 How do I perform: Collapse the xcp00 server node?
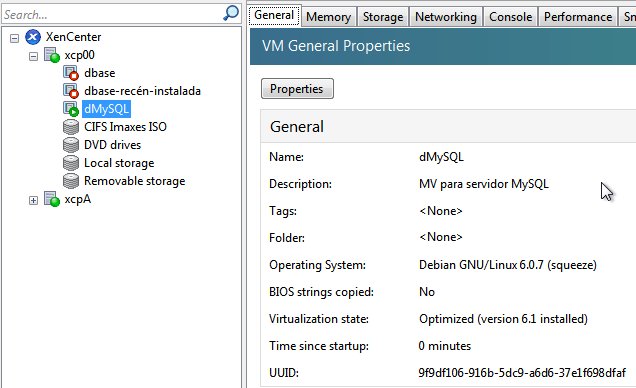33,56
